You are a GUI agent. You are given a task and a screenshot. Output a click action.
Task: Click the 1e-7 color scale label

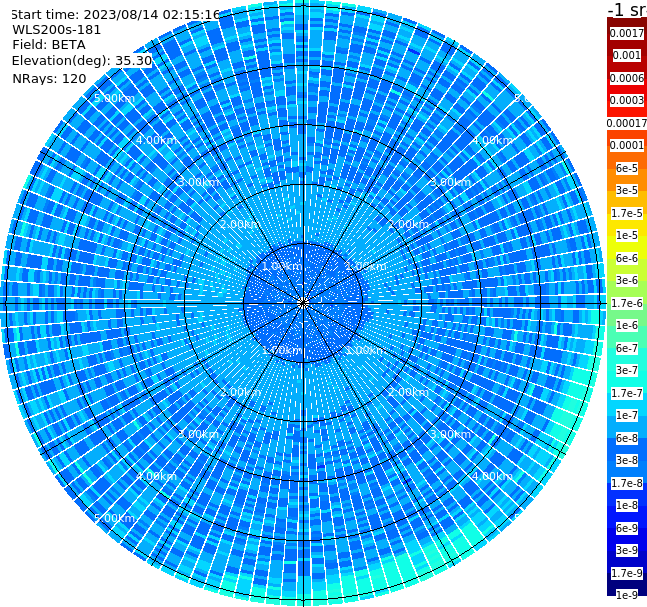point(627,415)
